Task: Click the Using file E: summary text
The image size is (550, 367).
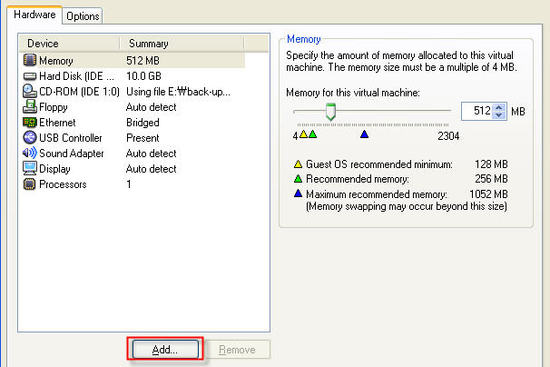Action: pyautogui.click(x=179, y=92)
